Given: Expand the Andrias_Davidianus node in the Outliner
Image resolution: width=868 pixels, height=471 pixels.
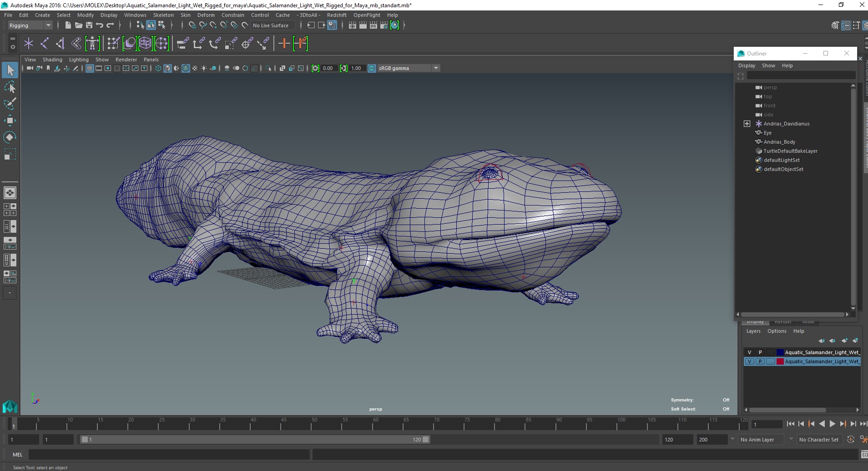Looking at the screenshot, I should 747,124.
